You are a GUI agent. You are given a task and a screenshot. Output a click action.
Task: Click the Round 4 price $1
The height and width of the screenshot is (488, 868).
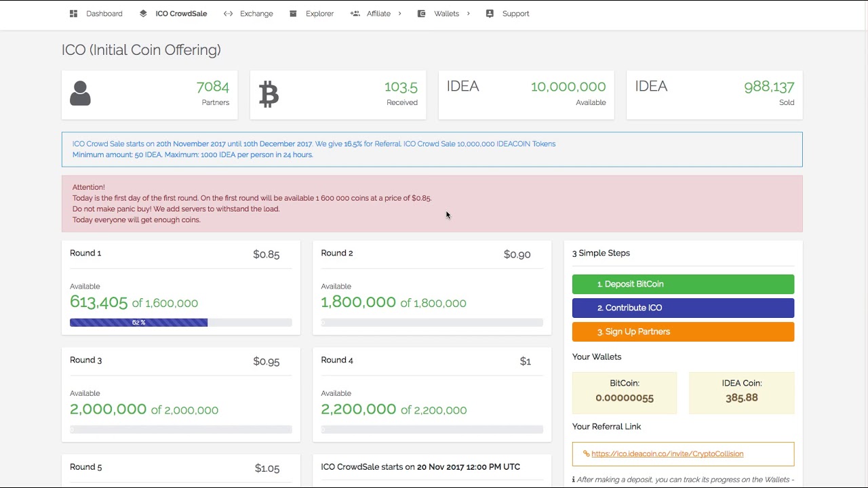(x=525, y=361)
